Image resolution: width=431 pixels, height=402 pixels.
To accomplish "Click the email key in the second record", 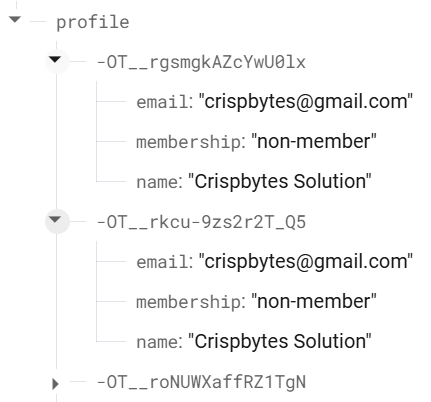I will pyautogui.click(x=162, y=262).
